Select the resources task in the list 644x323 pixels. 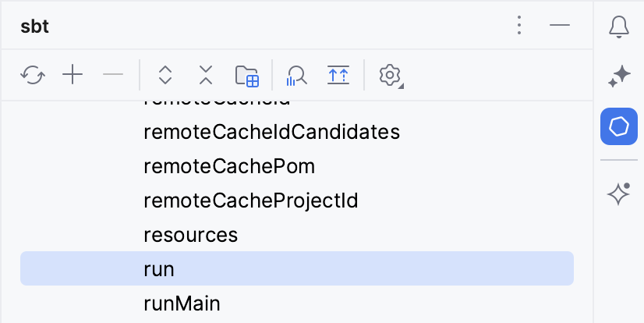point(190,235)
